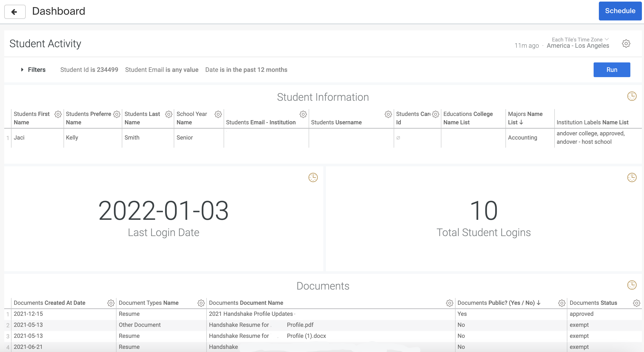Click gear icon on Students Preferred Name column

[117, 114]
